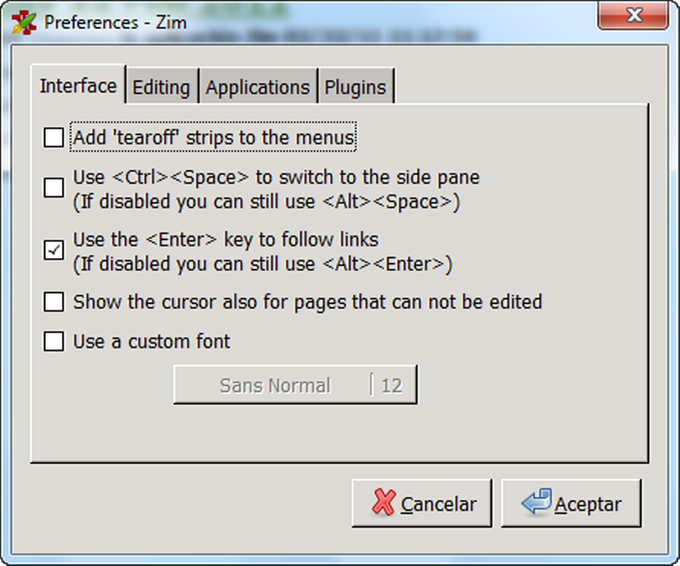Click the red X icon on Cancelar
Screen dimensions: 680x566
pos(383,503)
